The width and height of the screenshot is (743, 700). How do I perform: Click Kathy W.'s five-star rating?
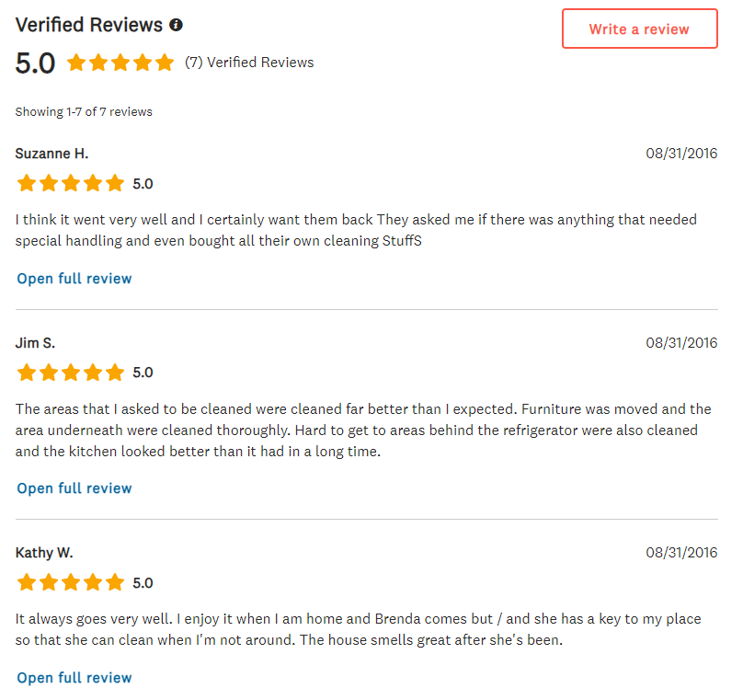pos(71,582)
